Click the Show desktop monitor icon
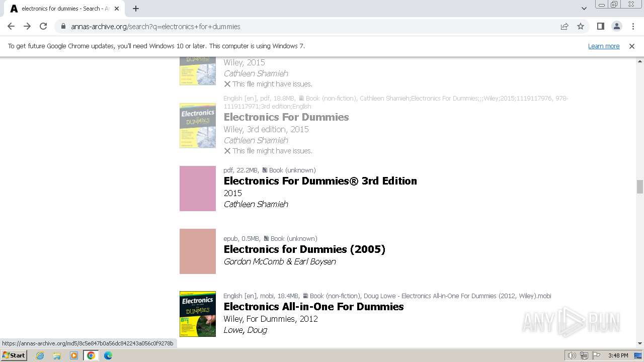The width and height of the screenshot is (644, 362). (x=638, y=355)
